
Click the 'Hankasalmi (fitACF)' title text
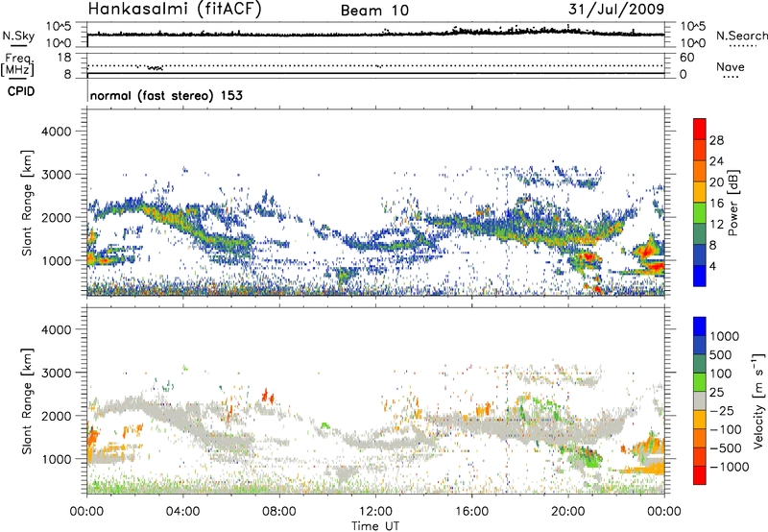[x=175, y=10]
